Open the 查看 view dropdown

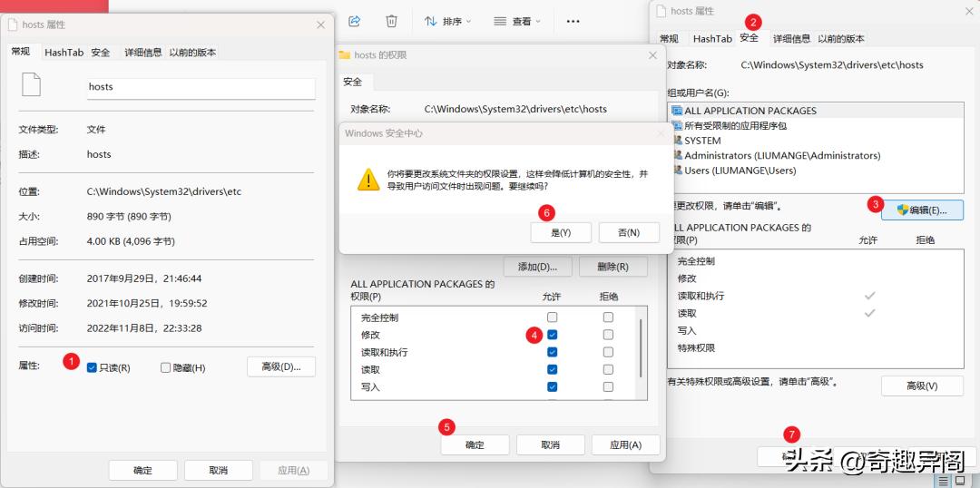coord(517,21)
